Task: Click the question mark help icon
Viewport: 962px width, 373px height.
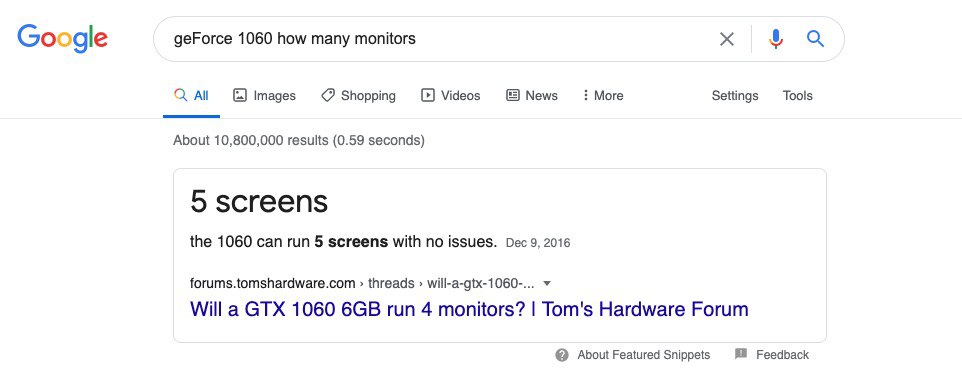Action: pos(561,355)
